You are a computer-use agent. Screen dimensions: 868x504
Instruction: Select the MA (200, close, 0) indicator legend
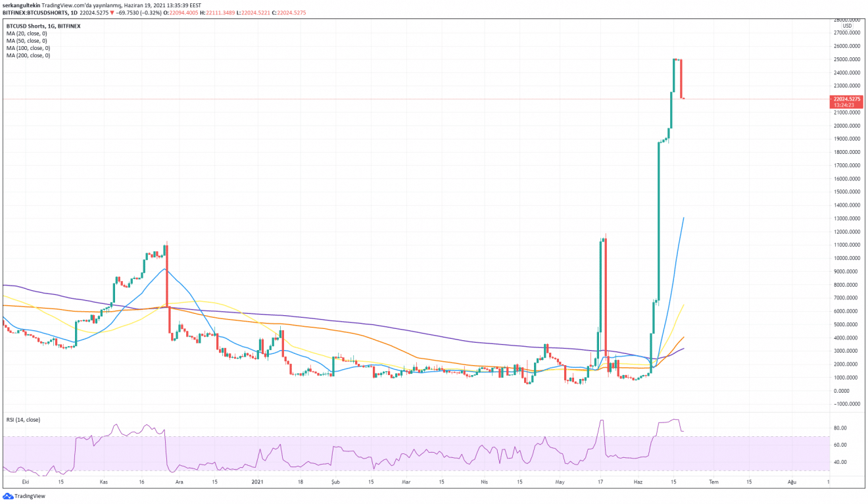click(28, 55)
